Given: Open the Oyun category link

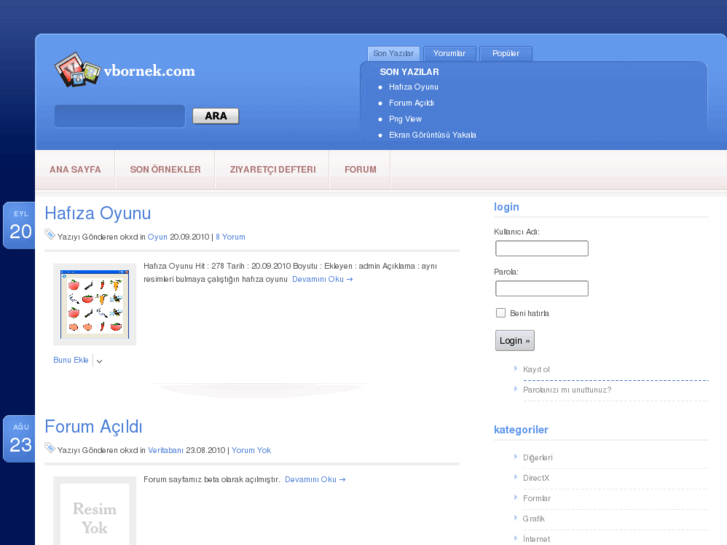Looking at the screenshot, I should [x=157, y=237].
